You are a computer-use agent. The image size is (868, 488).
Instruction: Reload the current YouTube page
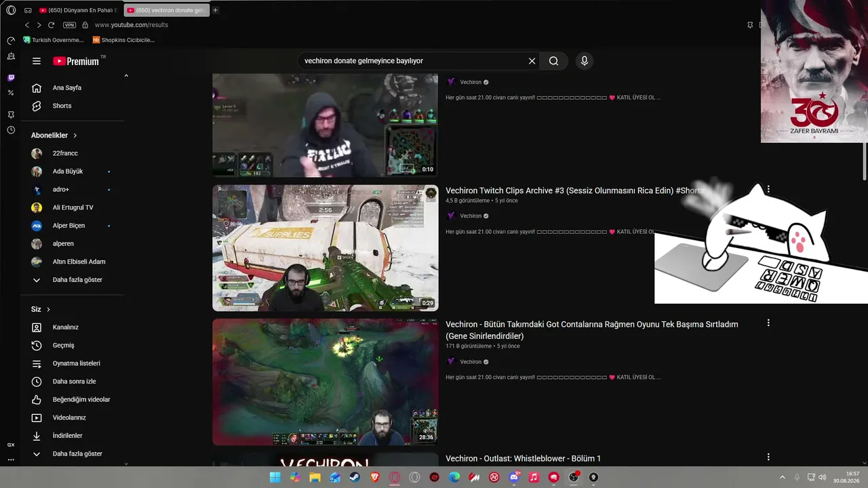coord(51,25)
